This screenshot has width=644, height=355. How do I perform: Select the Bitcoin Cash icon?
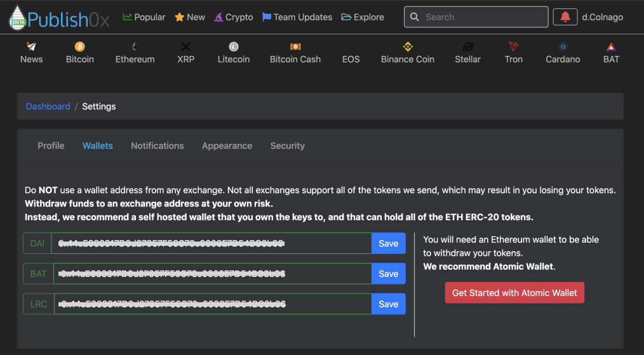pyautogui.click(x=295, y=46)
